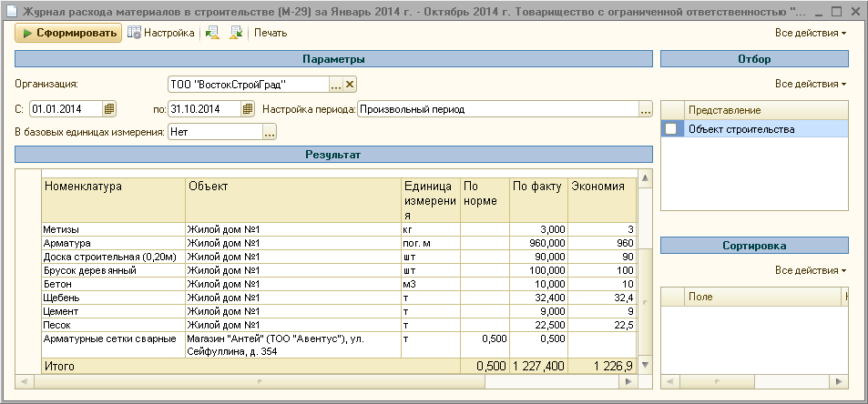The width and height of the screenshot is (868, 404).
Task: Select Объект строительства filter row
Action: (754, 129)
